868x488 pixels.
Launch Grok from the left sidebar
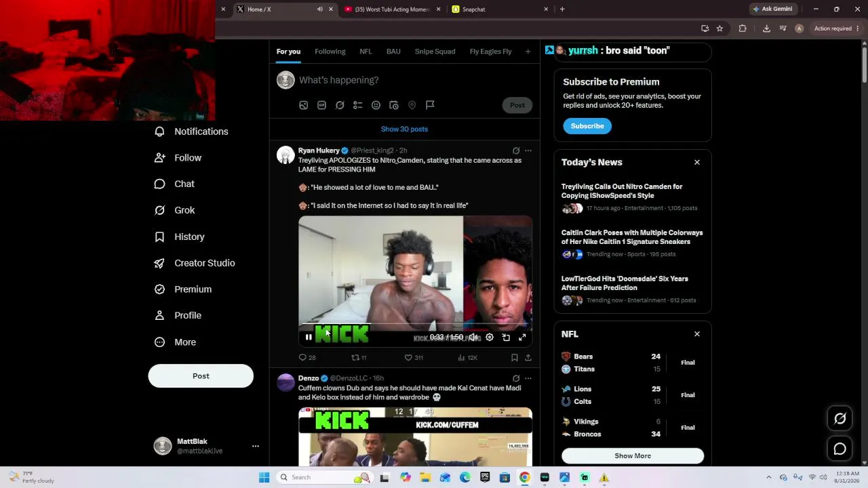(175, 210)
